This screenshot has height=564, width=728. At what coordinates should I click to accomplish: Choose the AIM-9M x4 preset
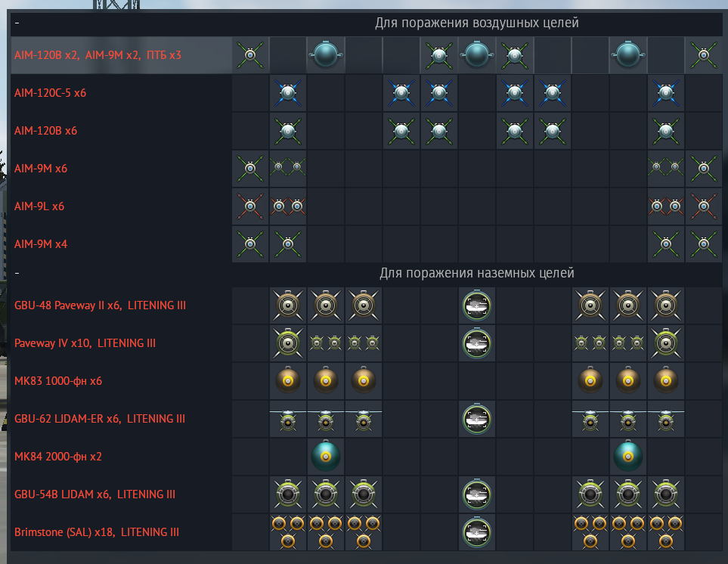pos(41,244)
